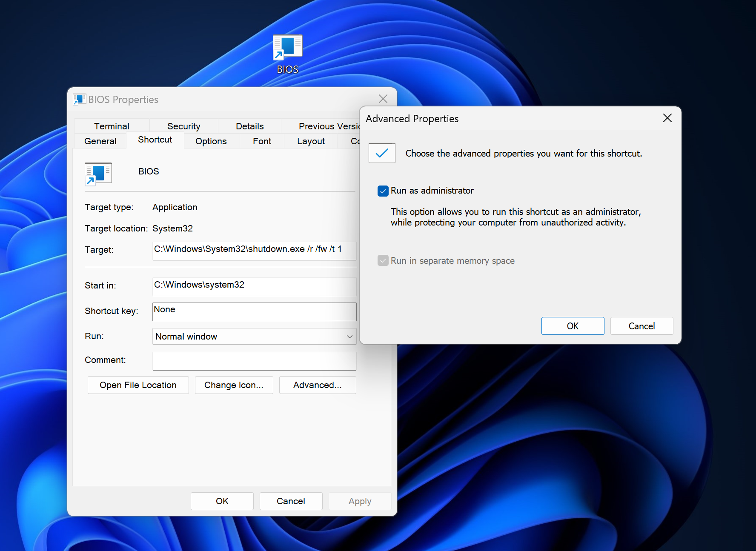Open the Details tab
This screenshot has width=756, height=551.
pyautogui.click(x=249, y=126)
